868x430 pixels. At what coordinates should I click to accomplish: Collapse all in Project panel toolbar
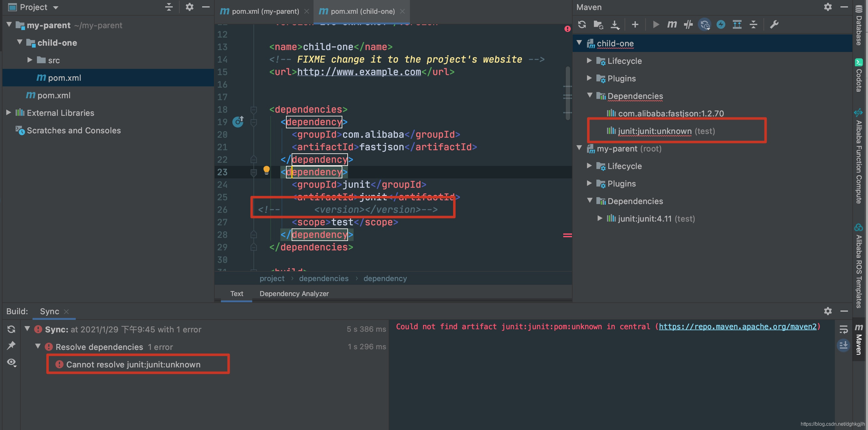pyautogui.click(x=169, y=7)
